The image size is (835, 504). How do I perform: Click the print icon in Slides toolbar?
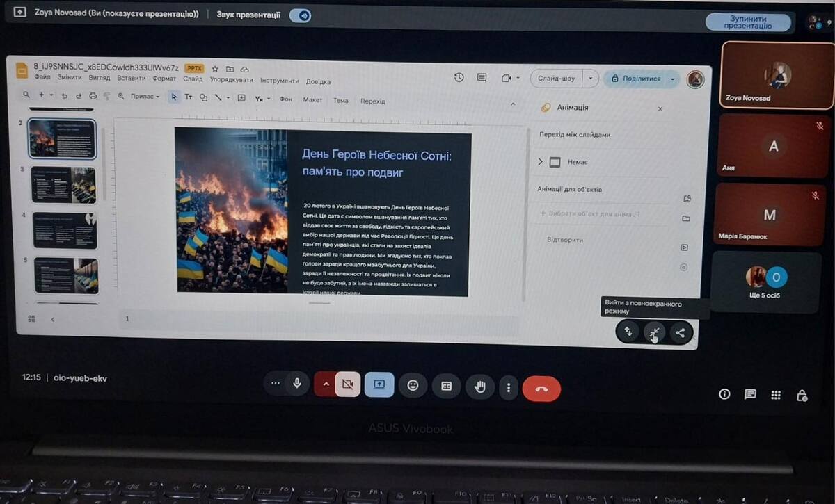[x=93, y=97]
